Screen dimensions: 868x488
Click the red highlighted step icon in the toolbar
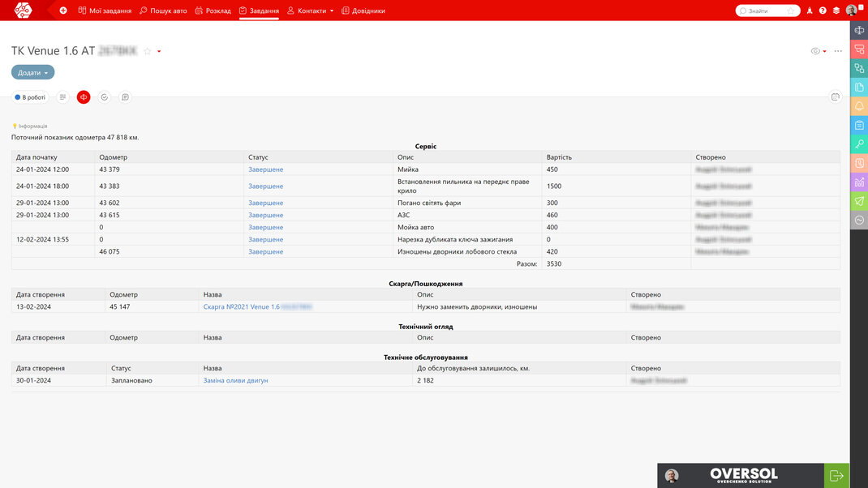coord(84,97)
